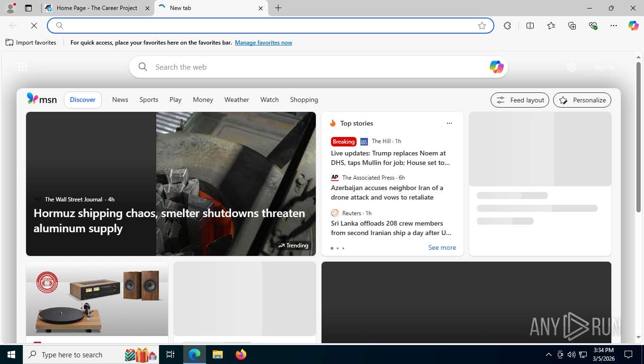The height and width of the screenshot is (364, 644).
Task: Open the Play section
Action: pyautogui.click(x=175, y=100)
